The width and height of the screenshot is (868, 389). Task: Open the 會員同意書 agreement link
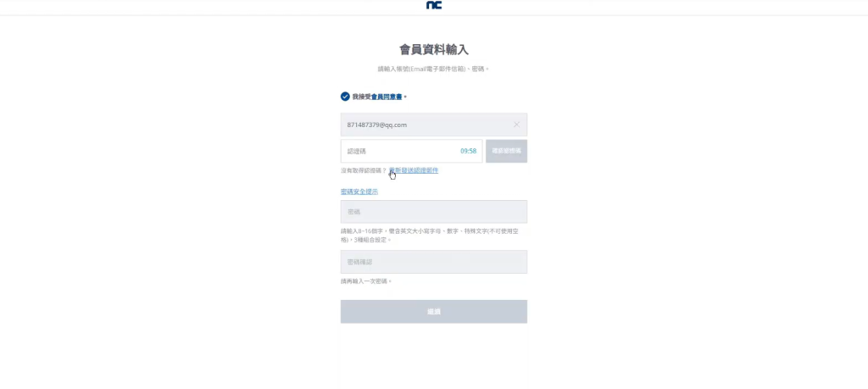tap(387, 97)
